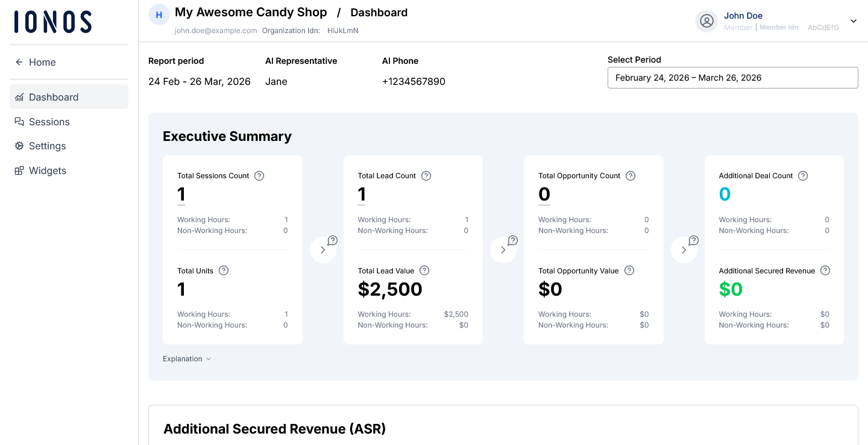Select the Dashboard chart icon in sidebar

pos(19,97)
